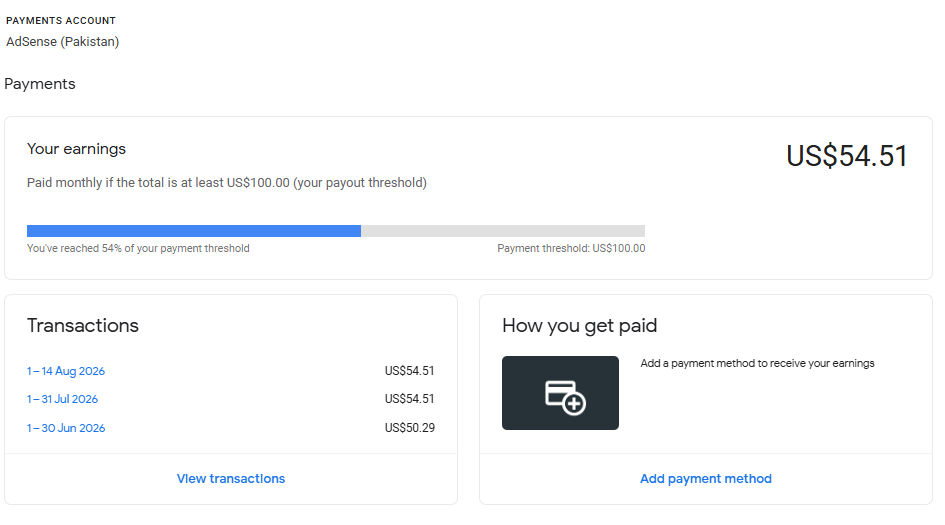
Task: Click the Payments heading
Action: [x=40, y=84]
